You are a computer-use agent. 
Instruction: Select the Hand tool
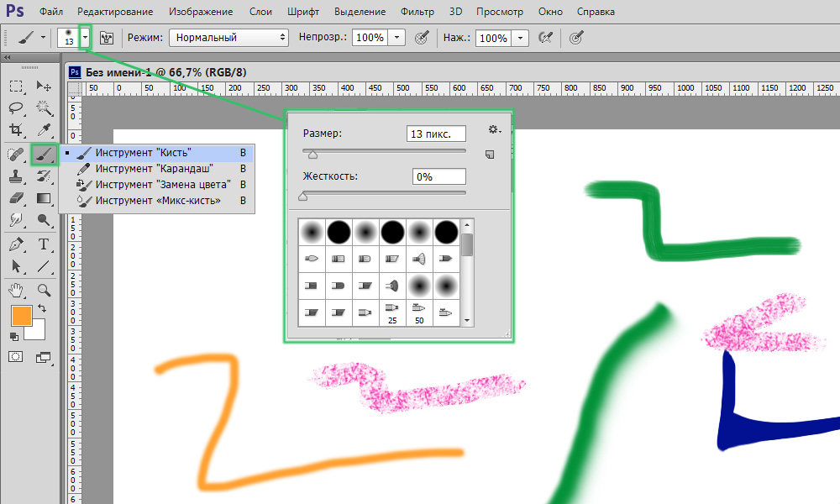coord(16,291)
